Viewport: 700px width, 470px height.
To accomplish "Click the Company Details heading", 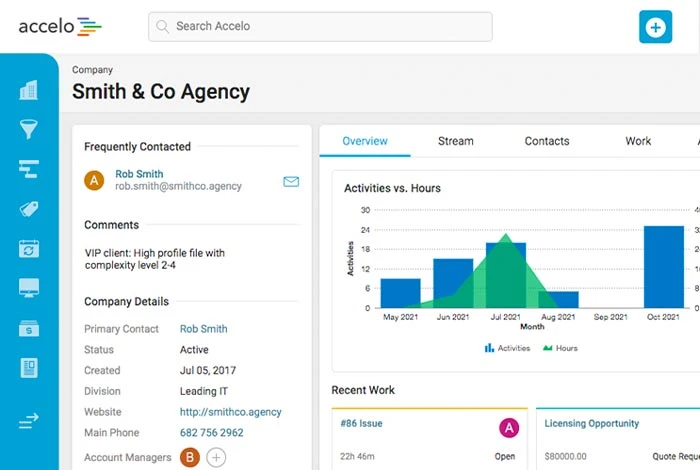I will click(126, 302).
